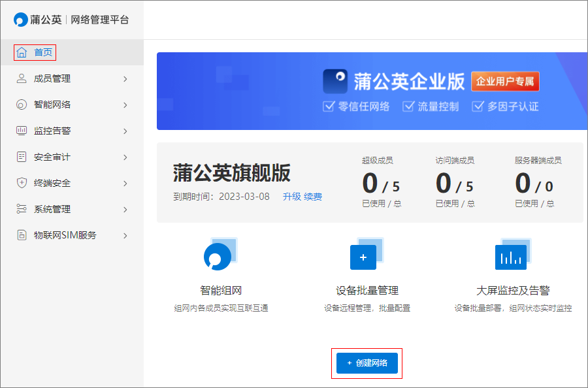
Task: Click the 蒲公英企业版 banner app icon
Action: tap(335, 81)
